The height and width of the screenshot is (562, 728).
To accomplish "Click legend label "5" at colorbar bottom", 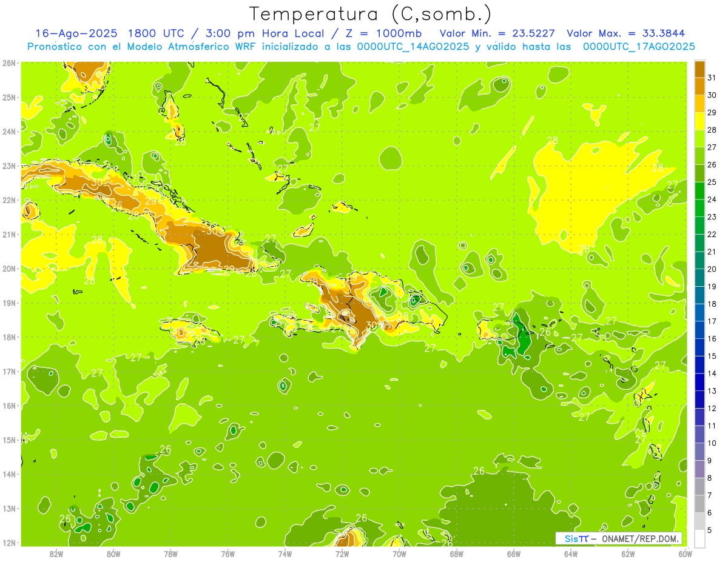I will 710,530.
